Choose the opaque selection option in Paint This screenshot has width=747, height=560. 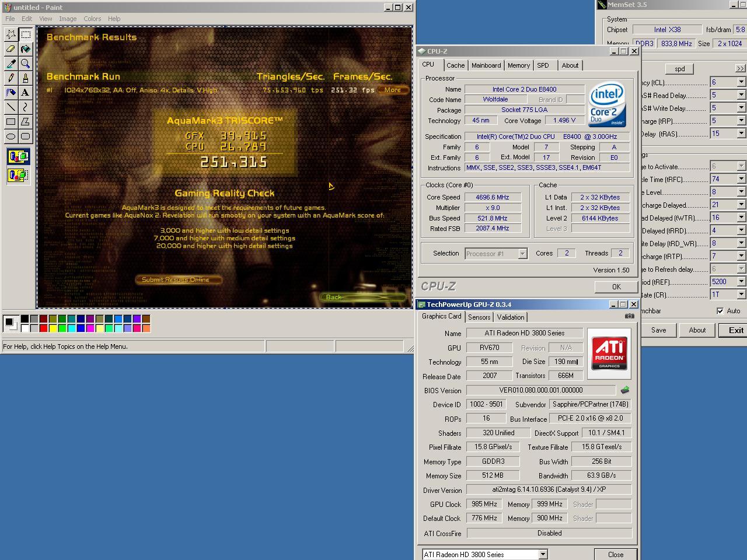[18, 157]
